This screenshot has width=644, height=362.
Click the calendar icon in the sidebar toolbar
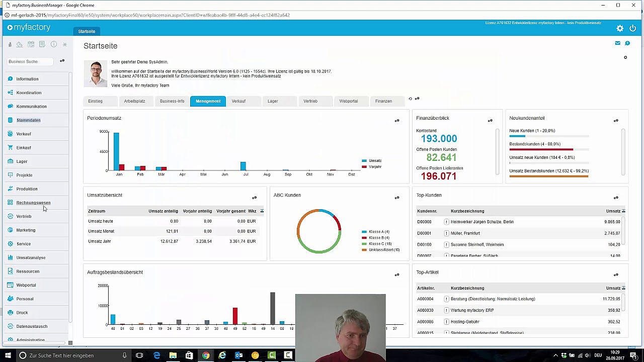point(31,44)
